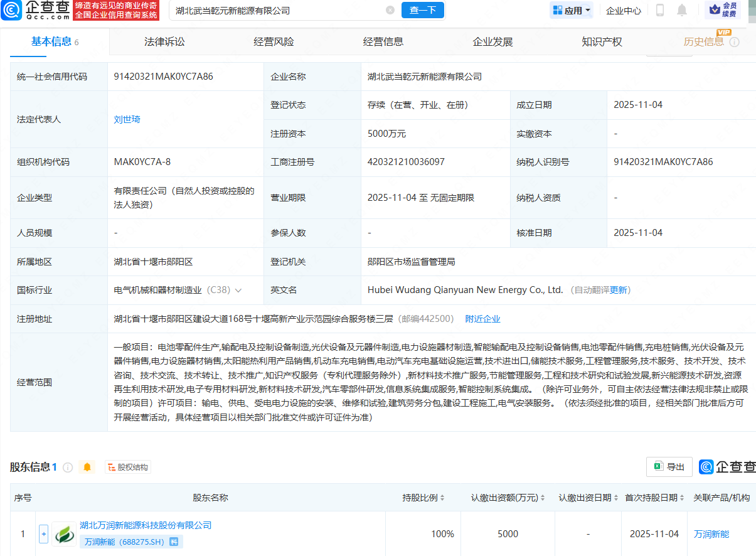
Task: Click the orange alert bell next to 股东信息
Action: (x=87, y=468)
